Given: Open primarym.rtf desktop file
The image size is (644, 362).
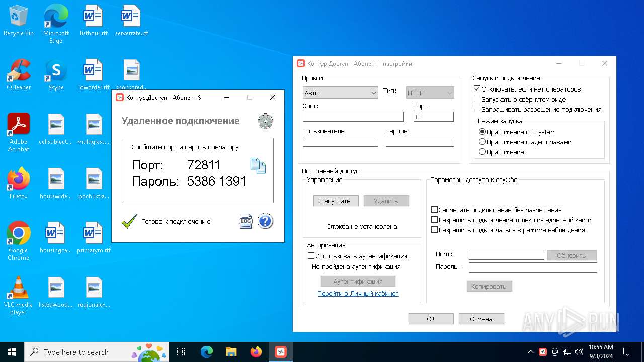Looking at the screenshot, I should [x=94, y=238].
